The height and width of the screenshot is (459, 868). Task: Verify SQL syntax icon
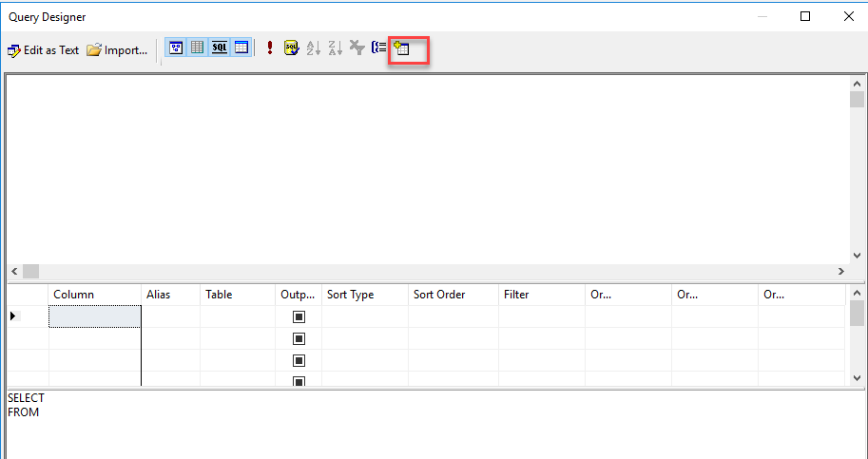pos(291,48)
